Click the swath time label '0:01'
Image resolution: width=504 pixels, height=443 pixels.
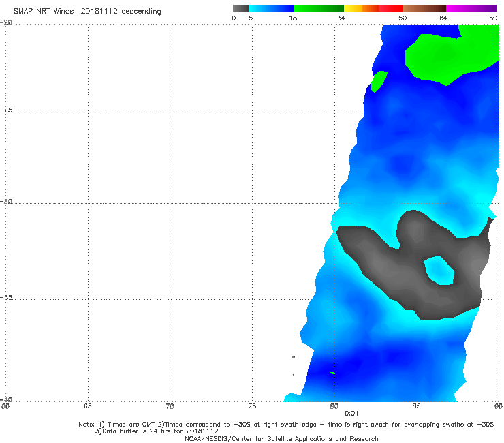(351, 414)
